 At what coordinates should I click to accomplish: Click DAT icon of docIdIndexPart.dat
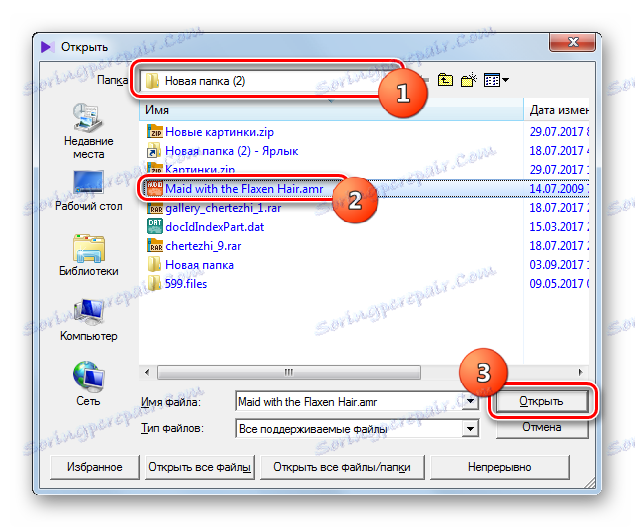click(x=155, y=227)
